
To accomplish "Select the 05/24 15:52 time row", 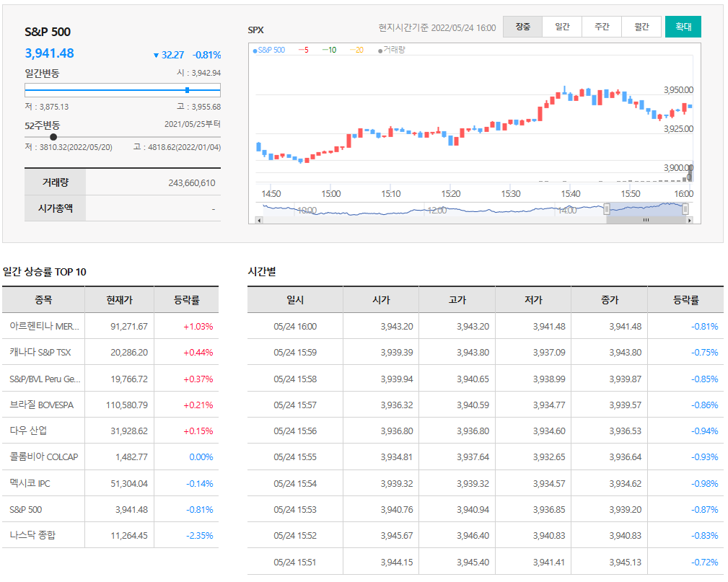I will coord(486,535).
